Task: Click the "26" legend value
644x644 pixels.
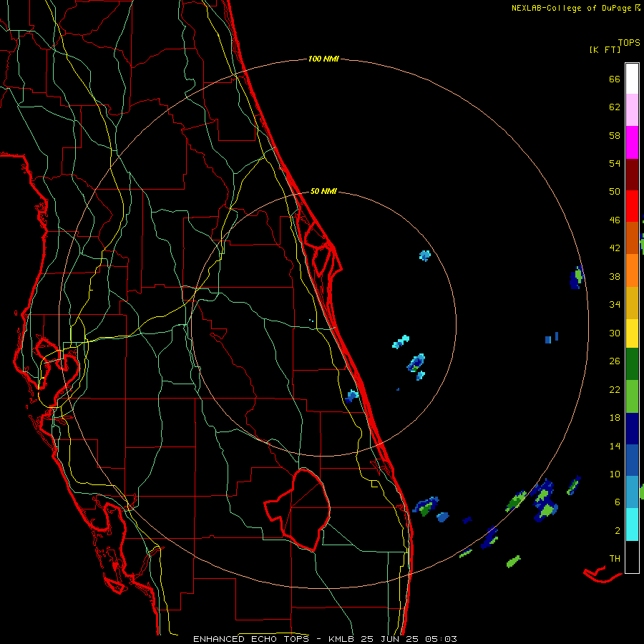Action: [x=615, y=361]
